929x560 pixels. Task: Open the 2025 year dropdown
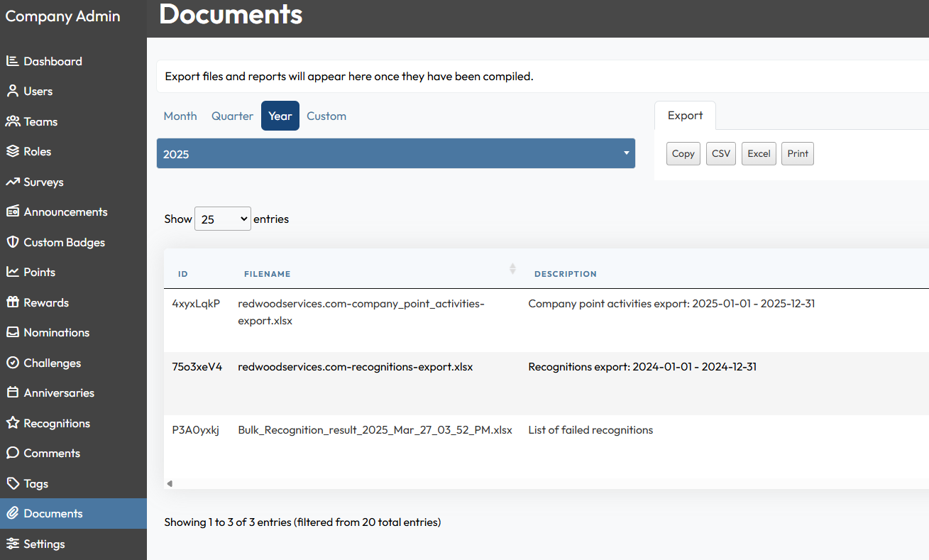tap(395, 153)
